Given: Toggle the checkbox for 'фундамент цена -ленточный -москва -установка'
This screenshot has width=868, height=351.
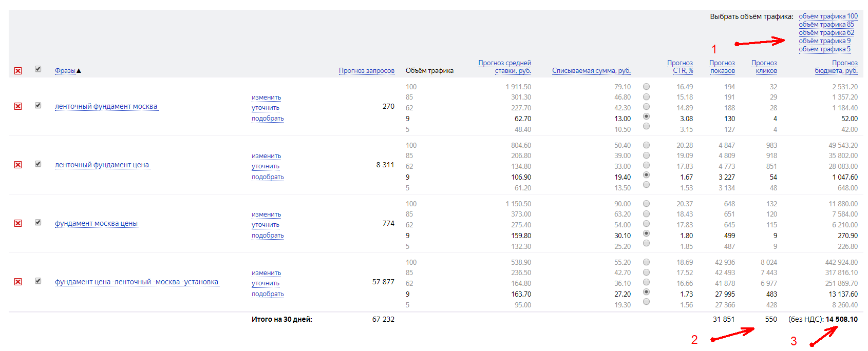Looking at the screenshot, I should pyautogui.click(x=38, y=281).
